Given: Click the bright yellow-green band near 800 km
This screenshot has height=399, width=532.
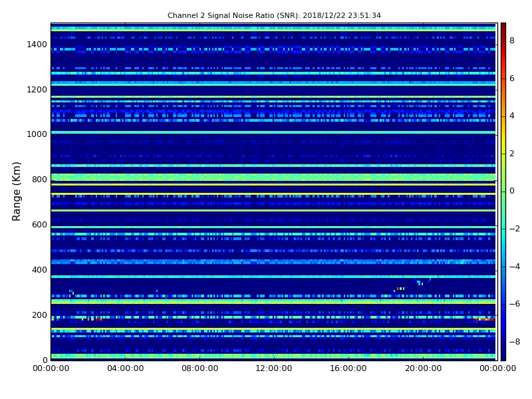Looking at the screenshot, I should (273, 177).
